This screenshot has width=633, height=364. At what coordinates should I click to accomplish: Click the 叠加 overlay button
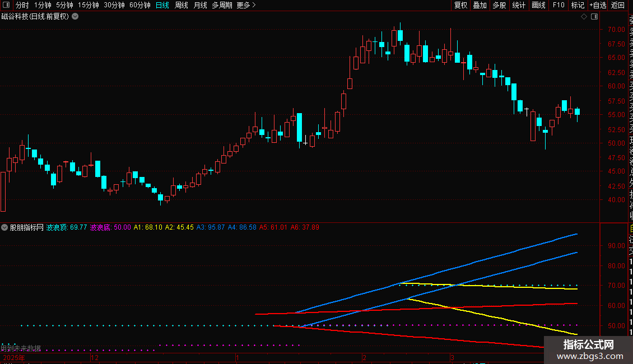[x=480, y=5]
